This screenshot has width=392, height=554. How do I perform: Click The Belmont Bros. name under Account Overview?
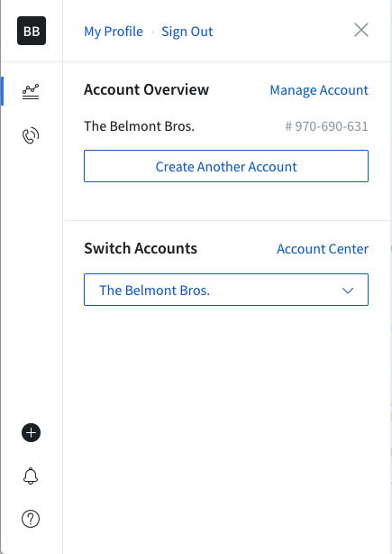(139, 126)
